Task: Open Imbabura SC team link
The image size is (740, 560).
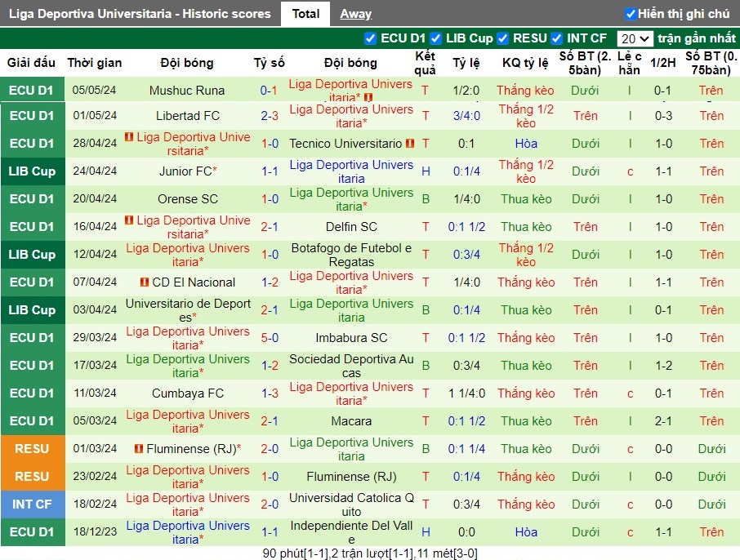Action: click(x=351, y=338)
